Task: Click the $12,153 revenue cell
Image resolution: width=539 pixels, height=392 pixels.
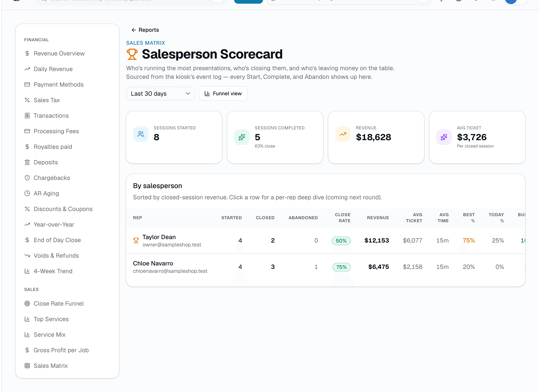Action: coord(377,241)
